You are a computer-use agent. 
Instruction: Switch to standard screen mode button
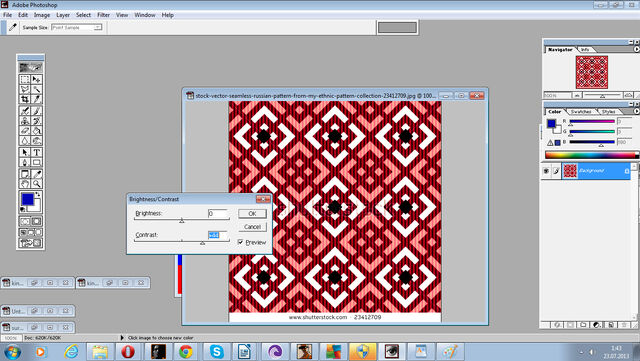[x=23, y=232]
